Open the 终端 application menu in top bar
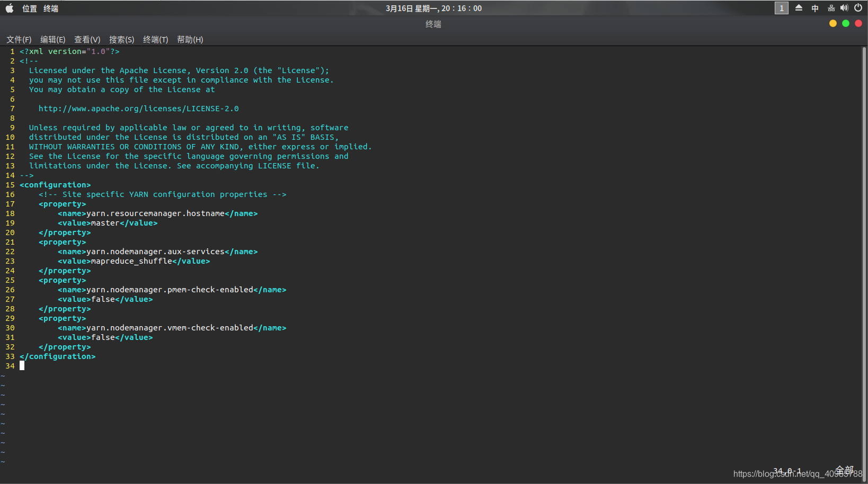The width and height of the screenshot is (868, 484). coord(51,8)
